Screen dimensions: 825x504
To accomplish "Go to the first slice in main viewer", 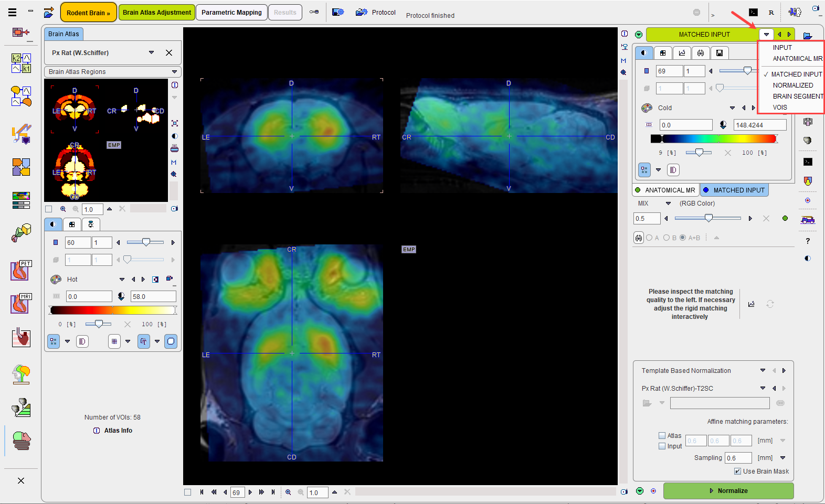I will (x=202, y=492).
